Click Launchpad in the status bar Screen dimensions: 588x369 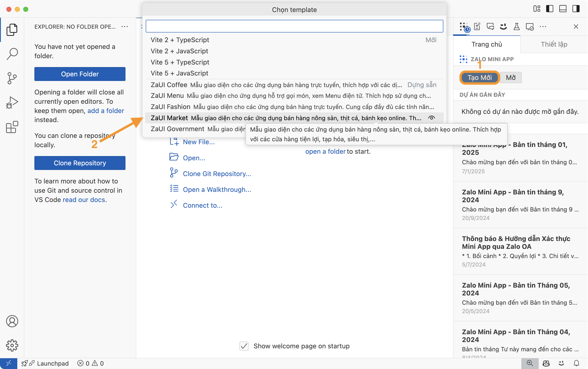(45, 363)
